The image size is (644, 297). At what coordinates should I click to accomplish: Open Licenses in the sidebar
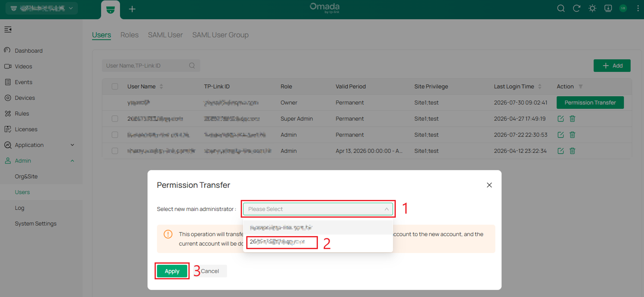tap(26, 129)
